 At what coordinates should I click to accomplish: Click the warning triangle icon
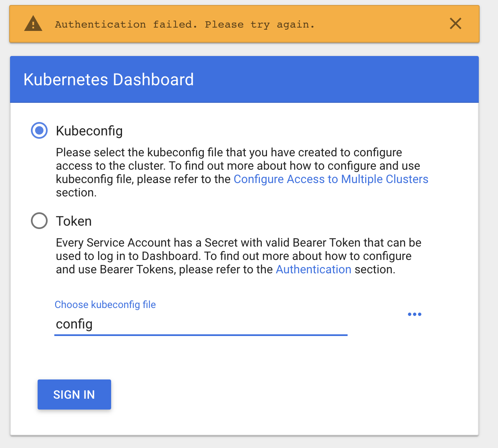[x=33, y=24]
